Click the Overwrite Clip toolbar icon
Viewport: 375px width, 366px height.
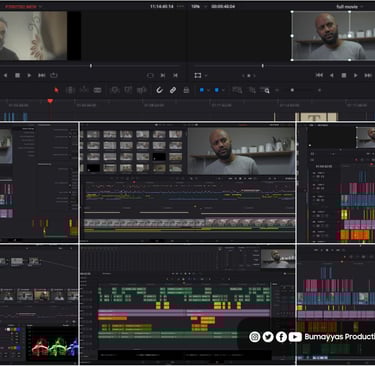(128, 90)
